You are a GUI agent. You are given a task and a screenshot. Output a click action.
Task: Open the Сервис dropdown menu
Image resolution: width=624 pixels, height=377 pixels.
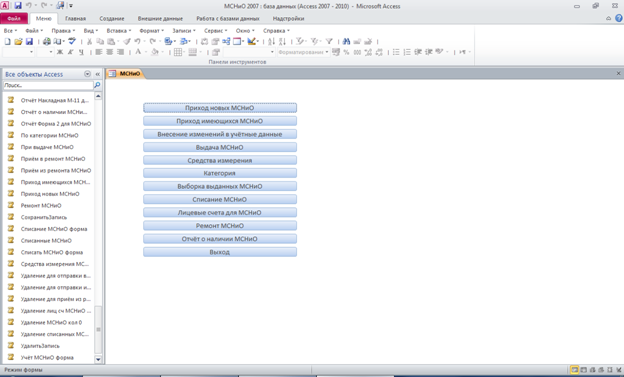pos(216,31)
